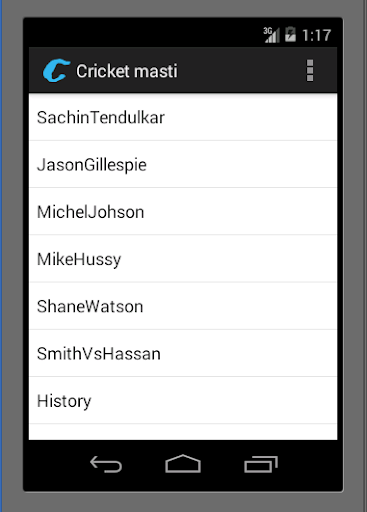
Task: Select ShaneWatson in the list
Action: [183, 306]
